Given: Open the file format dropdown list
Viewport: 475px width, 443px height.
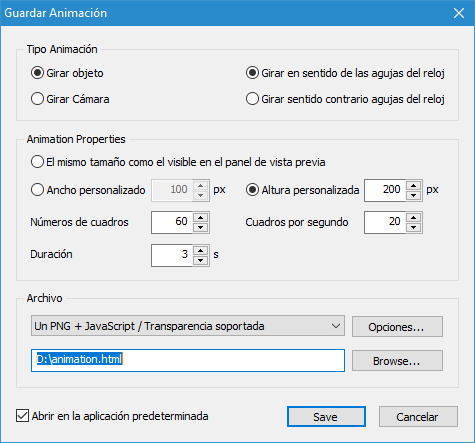Looking at the screenshot, I should [188, 326].
